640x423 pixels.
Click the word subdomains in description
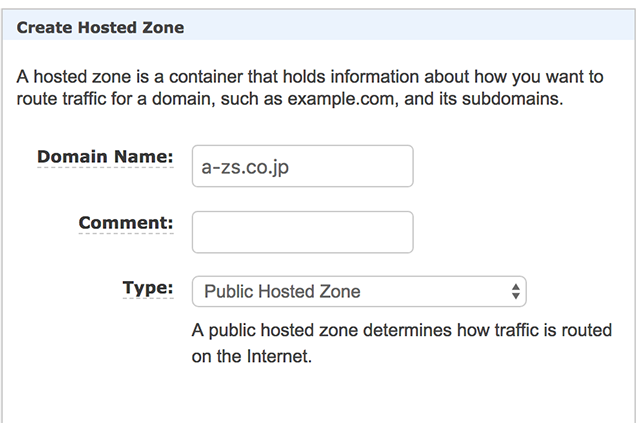(514, 98)
